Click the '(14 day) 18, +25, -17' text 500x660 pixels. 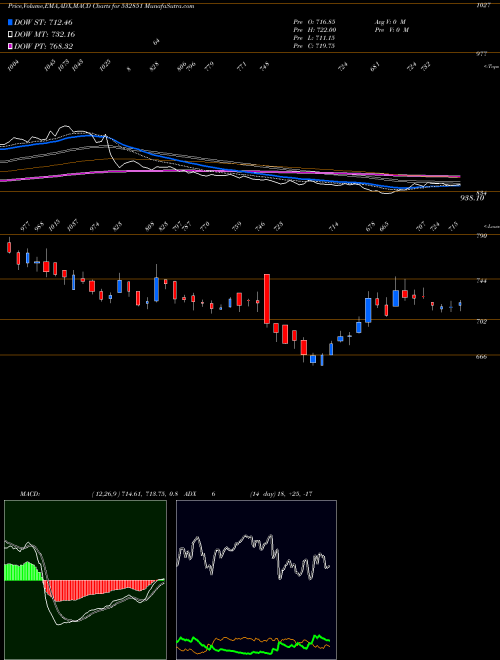point(281,494)
